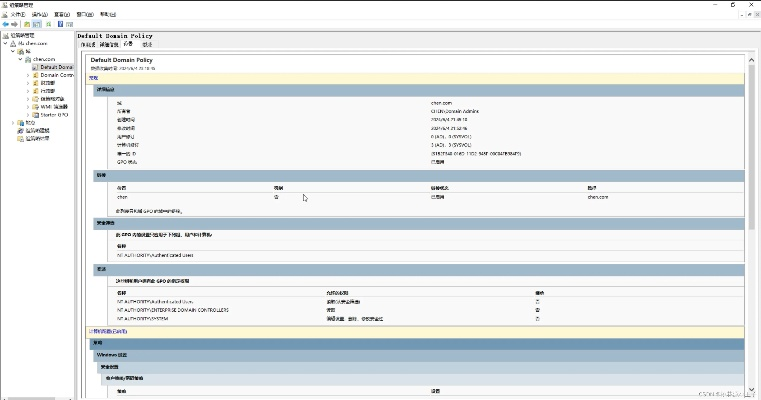This screenshot has height=400, width=761.
Task: Switch to the Delegation tab
Action: [x=147, y=45]
